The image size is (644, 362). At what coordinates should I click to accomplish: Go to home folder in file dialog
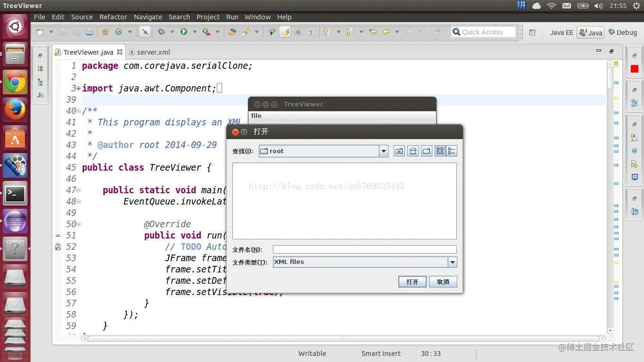coord(413,151)
